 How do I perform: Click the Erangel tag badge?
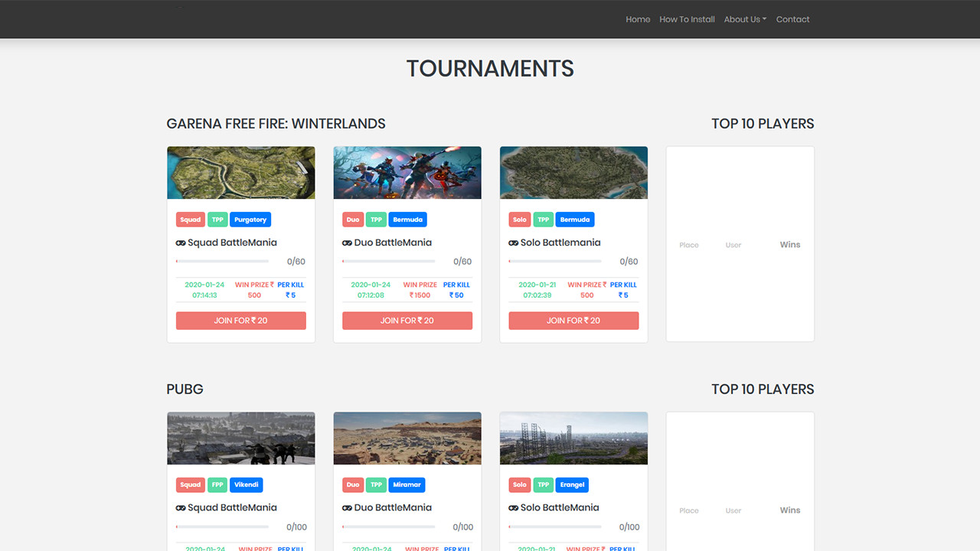click(x=572, y=485)
